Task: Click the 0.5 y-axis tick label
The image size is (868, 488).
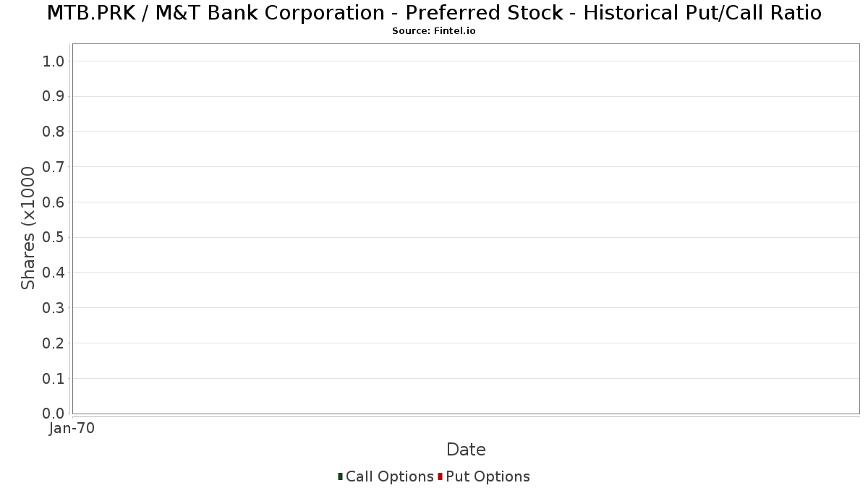Action: point(54,238)
